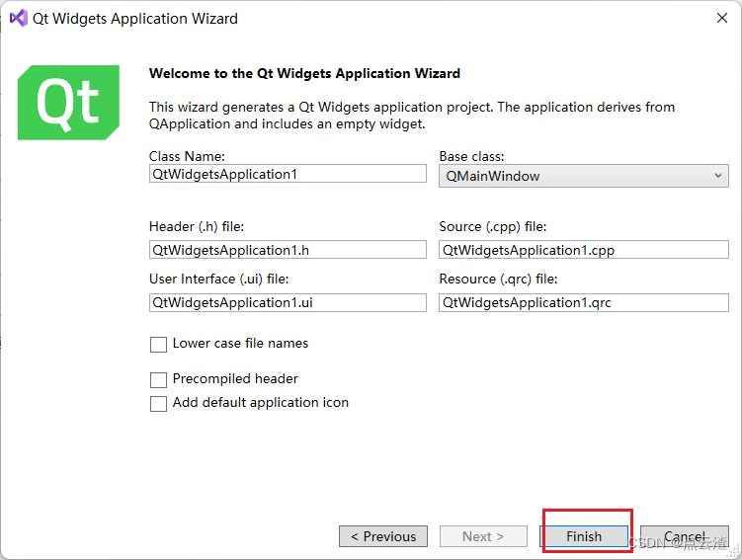Click the window title text Qt Widgets Application Wizard
The image size is (742, 560).
[135, 19]
